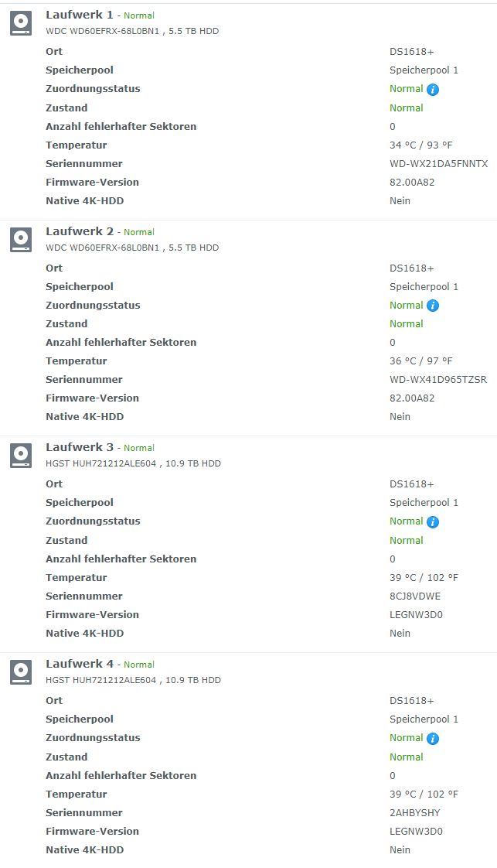Collapse the Laufwerk 3 header row
Image resolution: width=497 pixels, height=868 pixels.
coord(248,455)
